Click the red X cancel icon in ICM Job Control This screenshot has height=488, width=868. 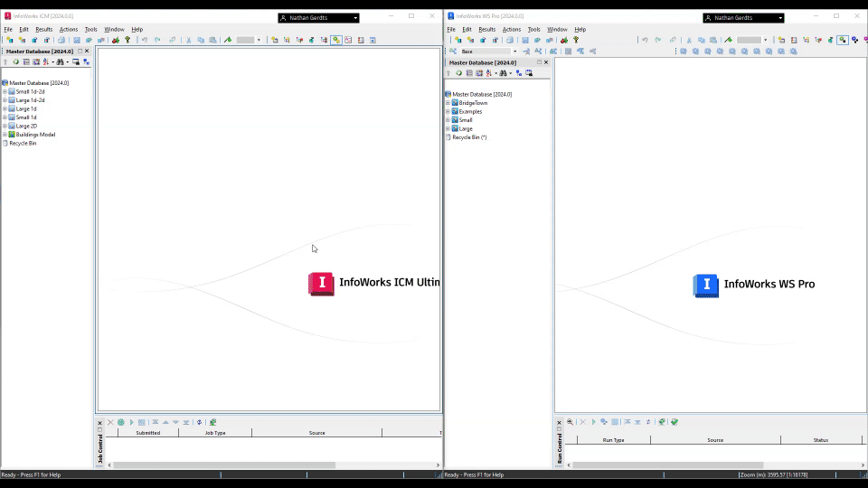[x=110, y=422]
